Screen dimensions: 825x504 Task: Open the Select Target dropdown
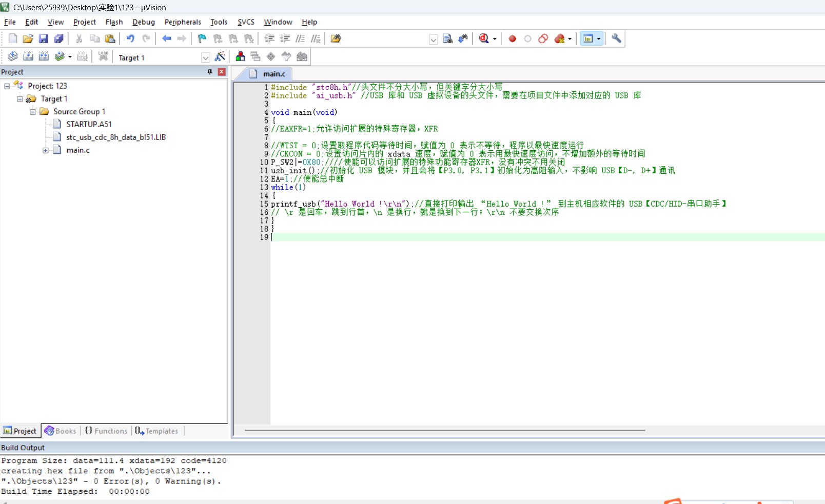point(205,57)
